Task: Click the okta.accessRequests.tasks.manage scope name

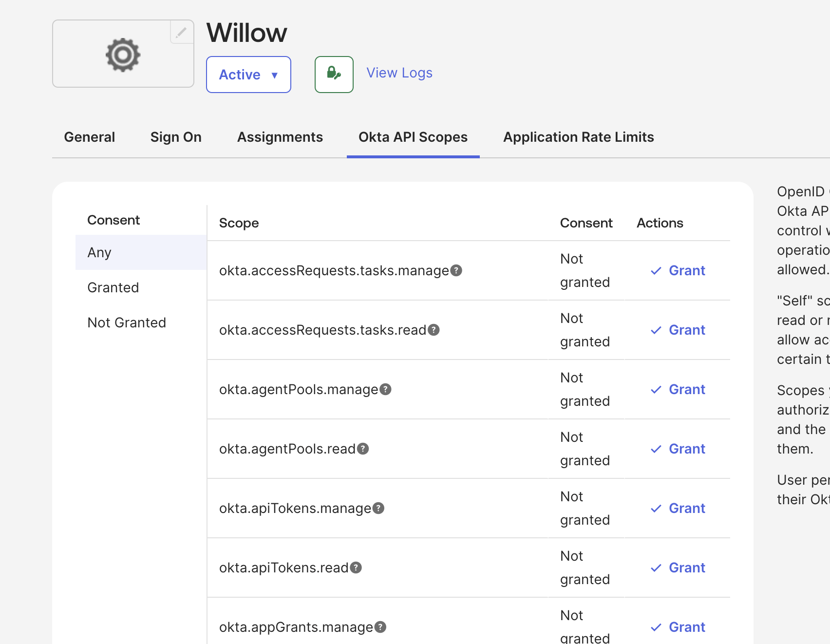Action: pos(334,270)
